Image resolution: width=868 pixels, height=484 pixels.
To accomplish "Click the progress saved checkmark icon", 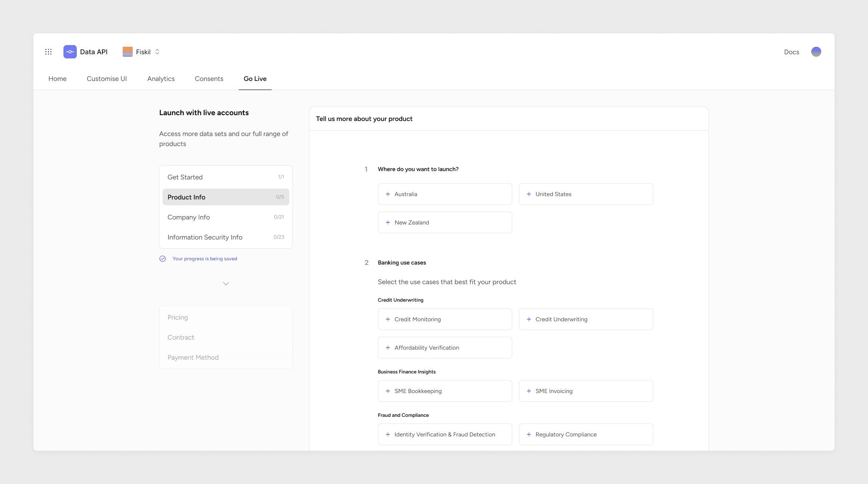I will pos(163,259).
